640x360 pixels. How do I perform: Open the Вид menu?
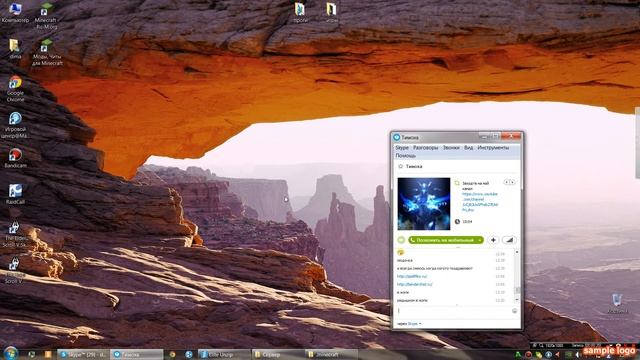468,147
